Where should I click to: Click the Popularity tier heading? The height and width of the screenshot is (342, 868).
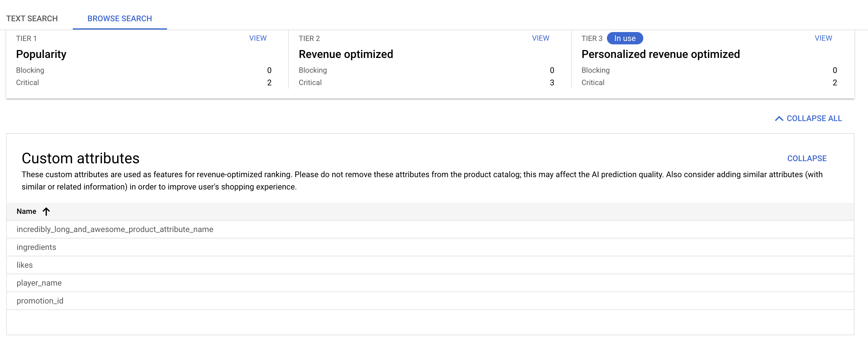point(41,54)
